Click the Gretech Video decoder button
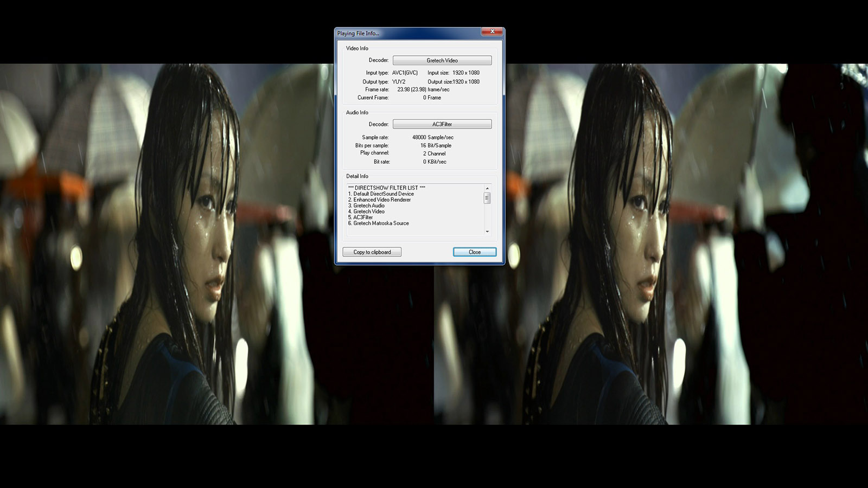The width and height of the screenshot is (868, 488). coord(442,60)
